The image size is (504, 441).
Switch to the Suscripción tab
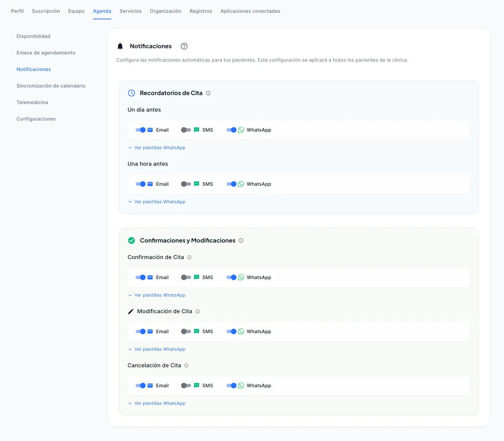pyautogui.click(x=46, y=11)
